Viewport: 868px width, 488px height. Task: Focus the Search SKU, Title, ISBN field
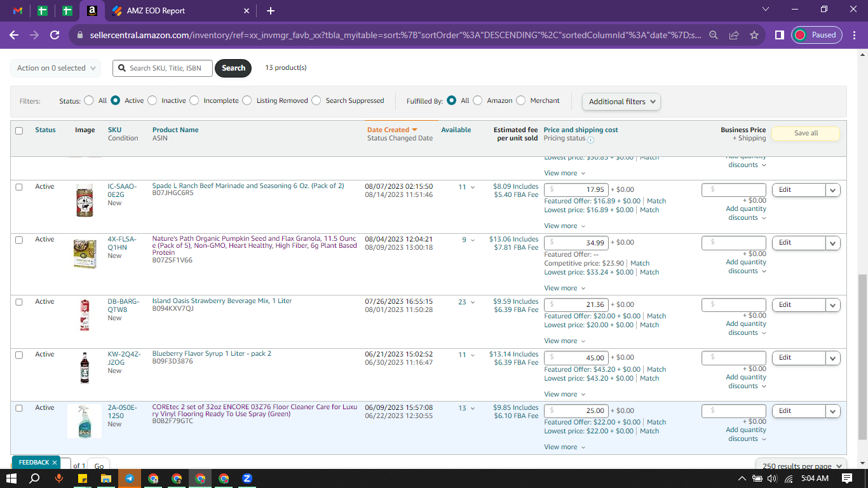(x=163, y=68)
